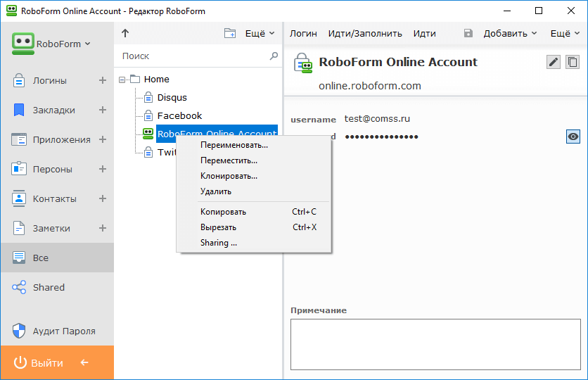
Task: Click the Выйти logout button
Action: [38, 362]
